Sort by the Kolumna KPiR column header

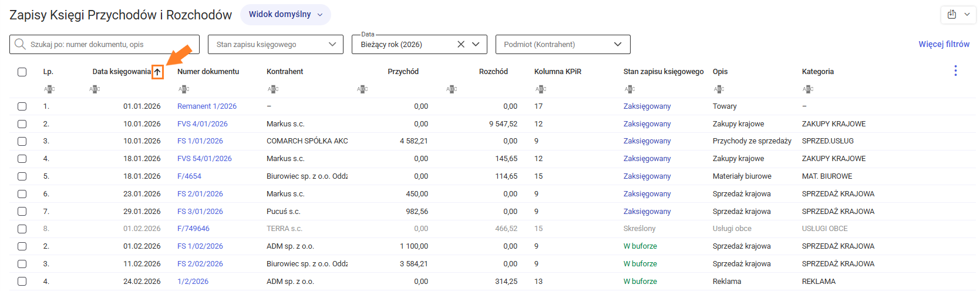tap(557, 72)
